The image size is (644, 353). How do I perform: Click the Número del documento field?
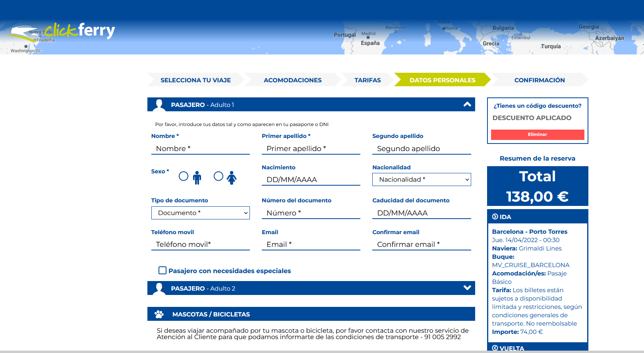pyautogui.click(x=311, y=213)
